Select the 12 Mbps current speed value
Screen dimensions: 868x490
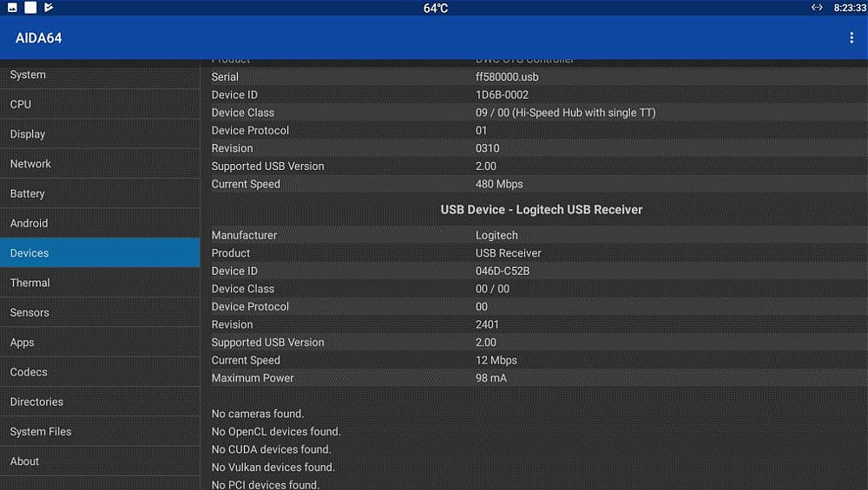tap(496, 360)
